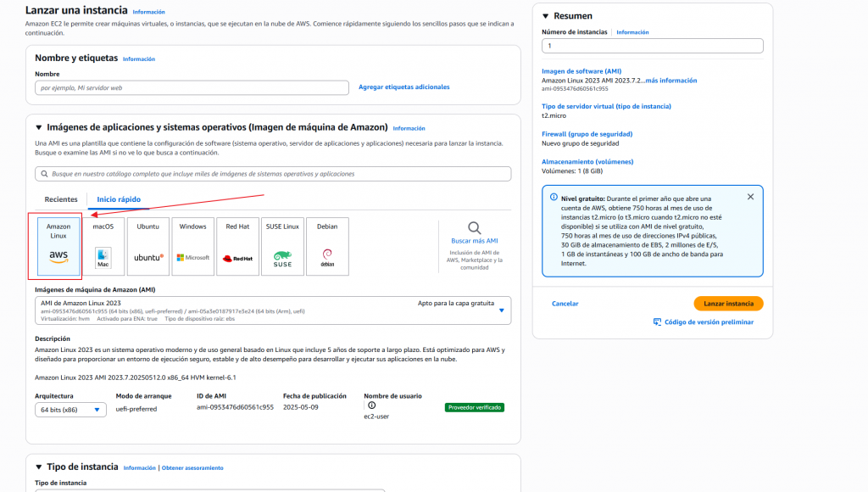Click the Firewall (grupo de seguridad) link
The image size is (868, 492).
point(587,134)
